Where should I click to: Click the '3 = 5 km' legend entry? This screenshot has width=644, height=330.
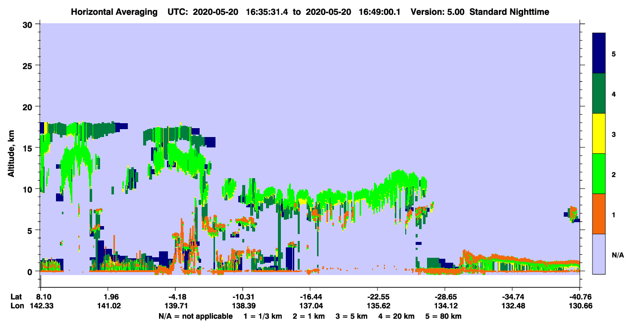point(352,316)
